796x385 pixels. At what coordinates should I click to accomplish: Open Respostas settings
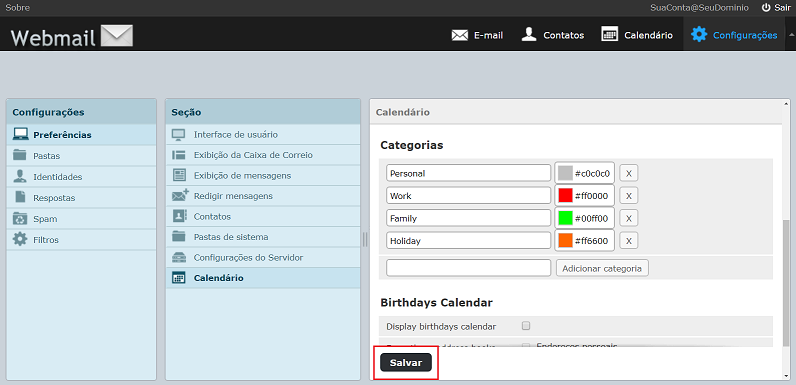click(81, 198)
